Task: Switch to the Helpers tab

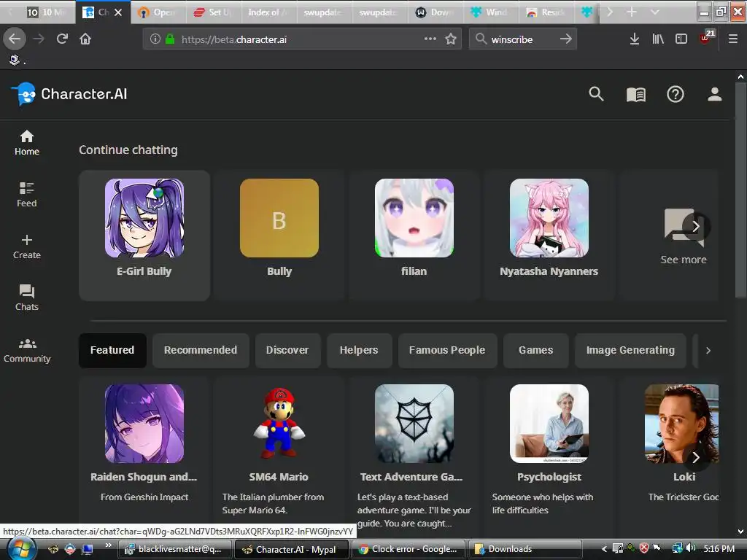Action: [359, 351]
